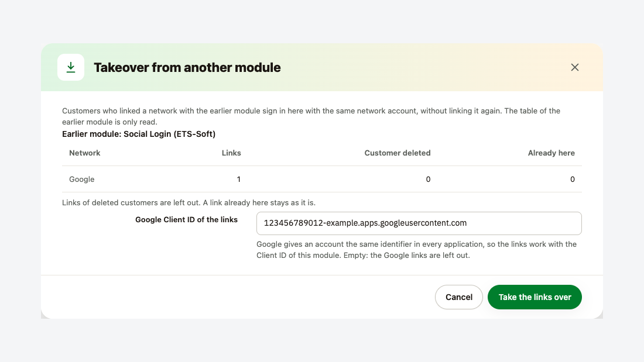Focus the Google Client ID input field
This screenshot has height=362, width=644.
(x=419, y=223)
